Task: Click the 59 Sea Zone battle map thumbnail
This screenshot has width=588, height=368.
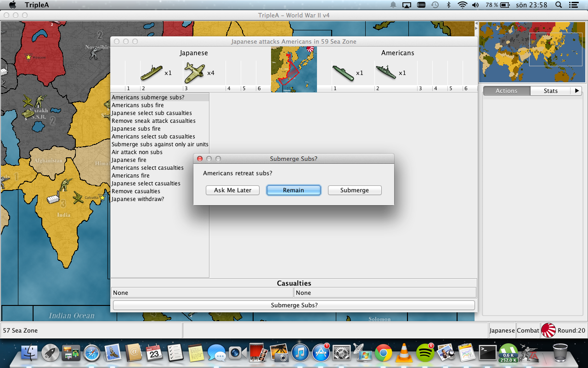Action: pos(294,69)
